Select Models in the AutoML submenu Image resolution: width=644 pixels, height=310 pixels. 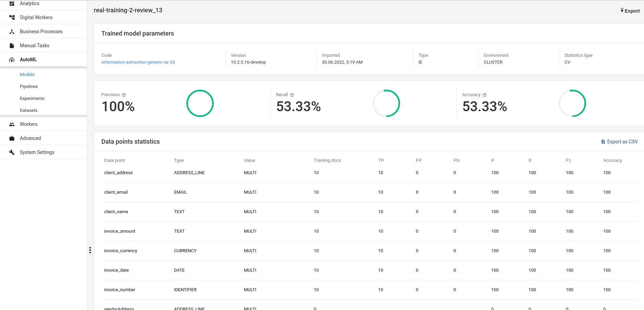click(x=27, y=75)
